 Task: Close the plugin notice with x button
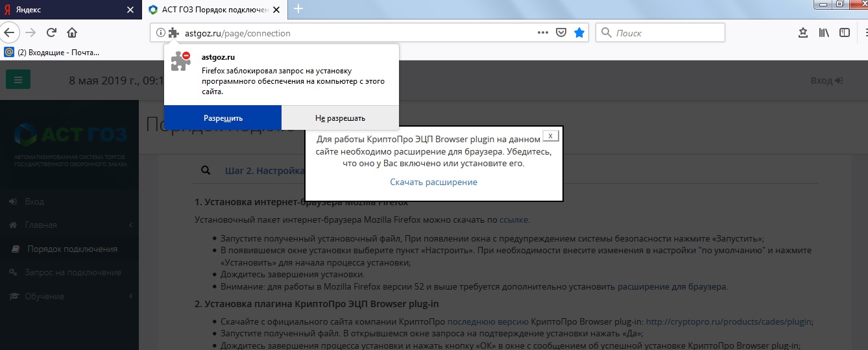click(x=550, y=136)
